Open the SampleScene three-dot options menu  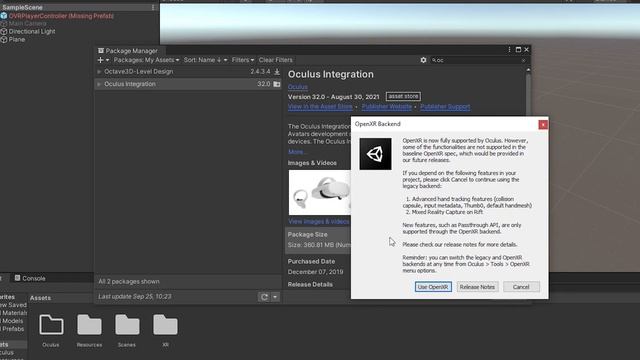coord(153,7)
